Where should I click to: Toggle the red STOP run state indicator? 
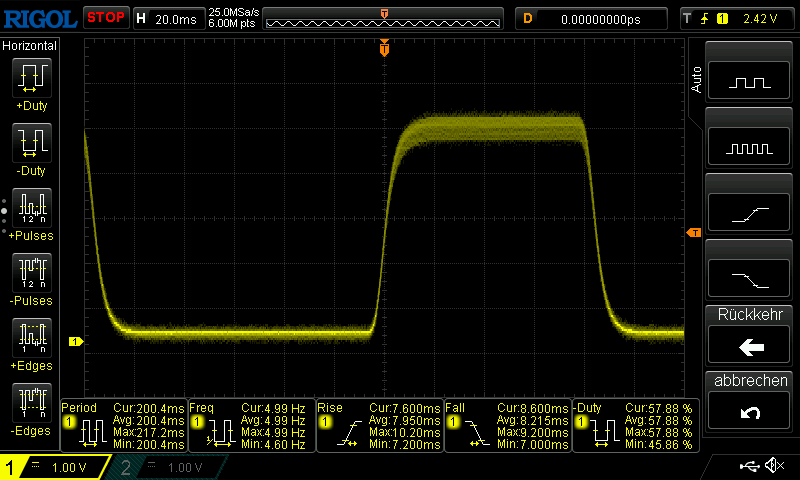pos(105,18)
